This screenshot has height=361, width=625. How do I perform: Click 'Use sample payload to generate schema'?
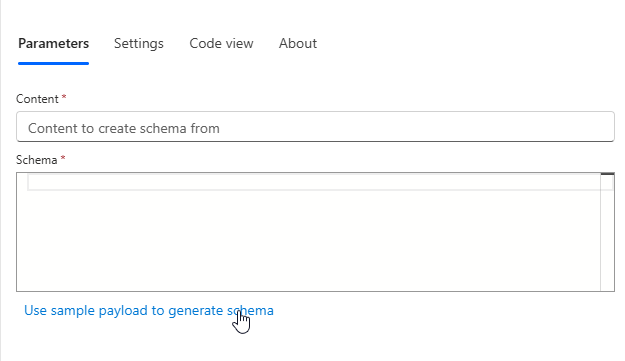point(149,310)
